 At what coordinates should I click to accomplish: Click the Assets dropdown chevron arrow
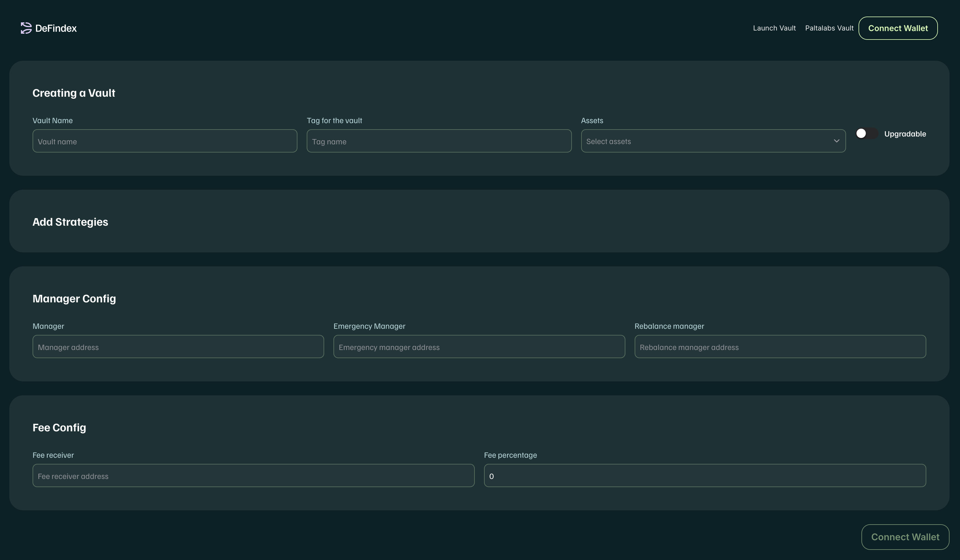[836, 141]
